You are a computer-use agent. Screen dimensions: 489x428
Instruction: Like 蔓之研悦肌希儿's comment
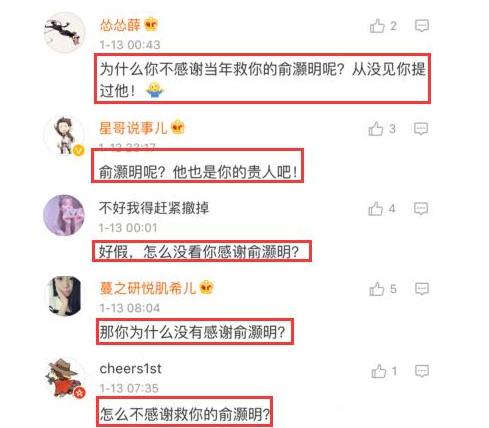click(x=377, y=289)
